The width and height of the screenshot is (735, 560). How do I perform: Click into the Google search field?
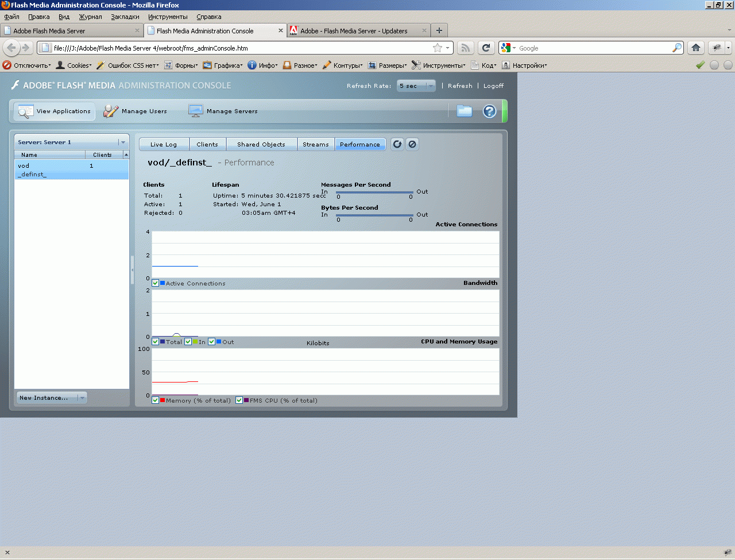(594, 48)
